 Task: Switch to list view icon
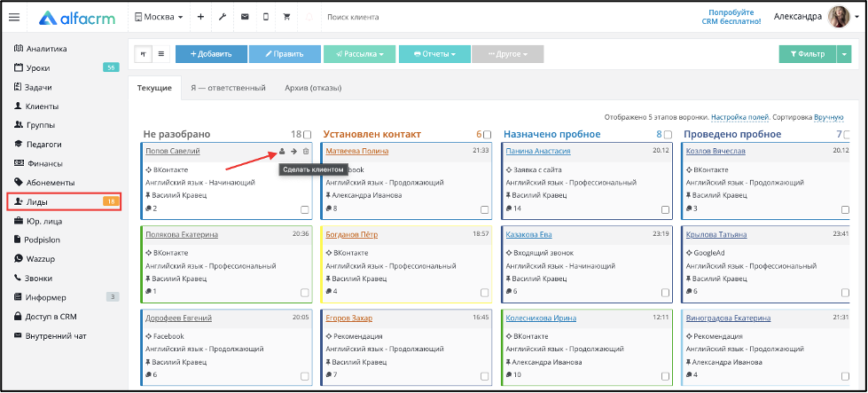[161, 54]
